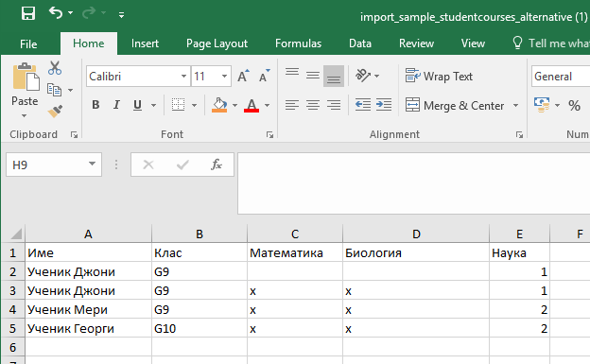This screenshot has height=364, width=590.
Task: Expand the font size dropdown
Action: click(224, 76)
